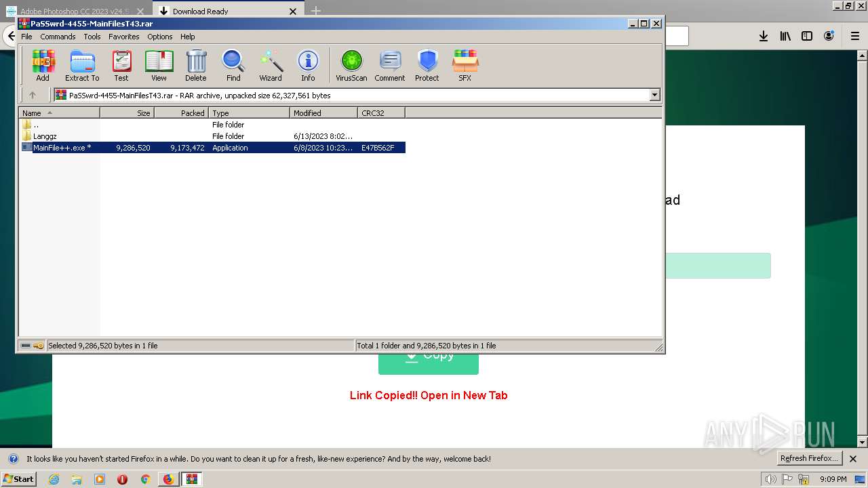868x488 pixels.
Task: Open the Find magnifier tool
Action: (x=233, y=66)
